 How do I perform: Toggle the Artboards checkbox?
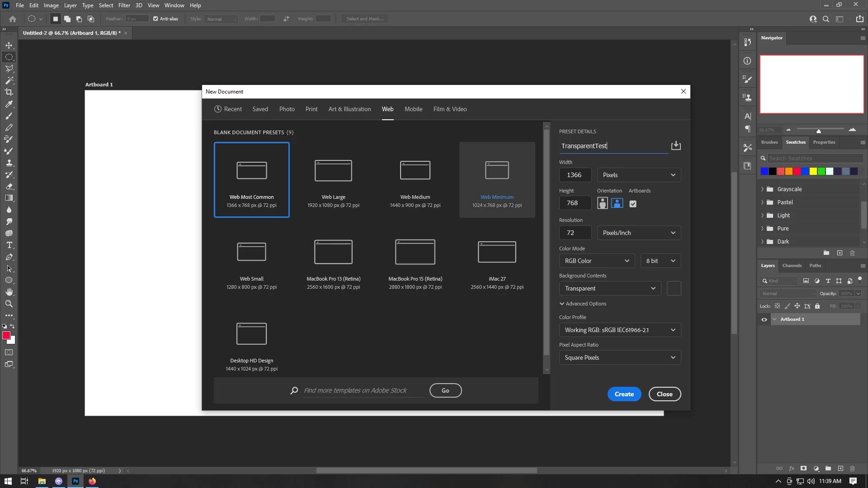pyautogui.click(x=633, y=204)
